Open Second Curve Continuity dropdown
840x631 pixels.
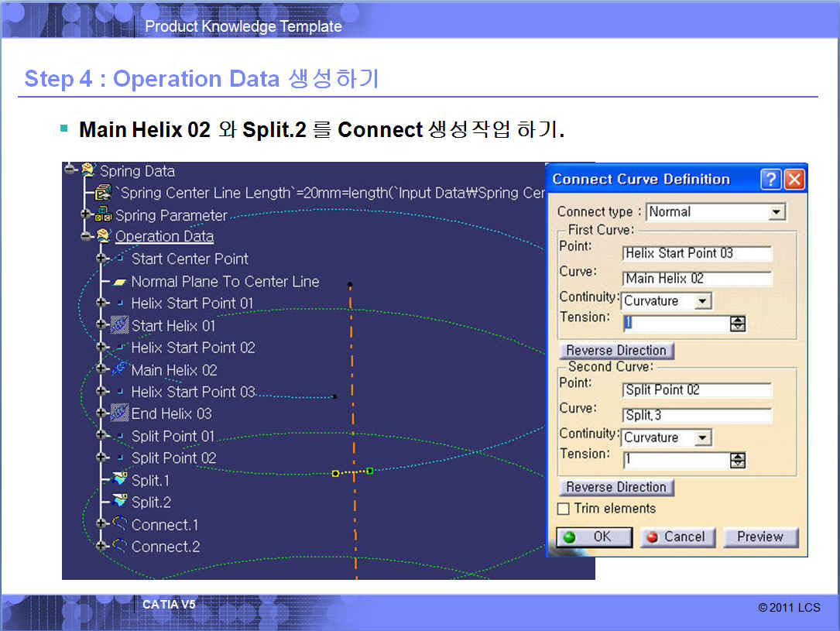(702, 438)
